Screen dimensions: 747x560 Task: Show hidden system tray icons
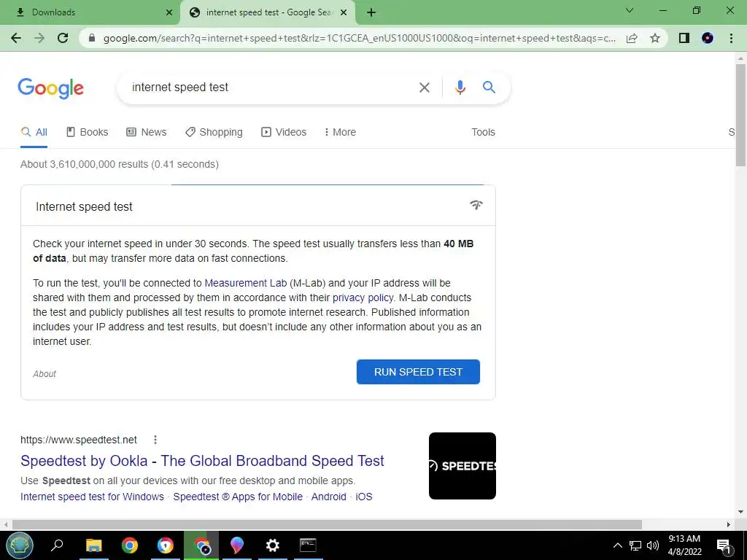click(617, 545)
